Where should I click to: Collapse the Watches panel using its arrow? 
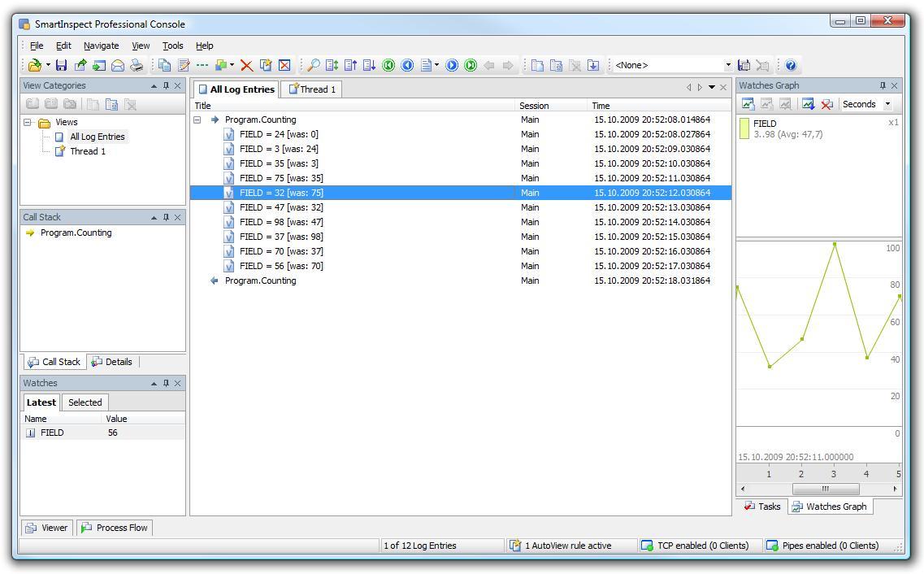click(x=154, y=384)
